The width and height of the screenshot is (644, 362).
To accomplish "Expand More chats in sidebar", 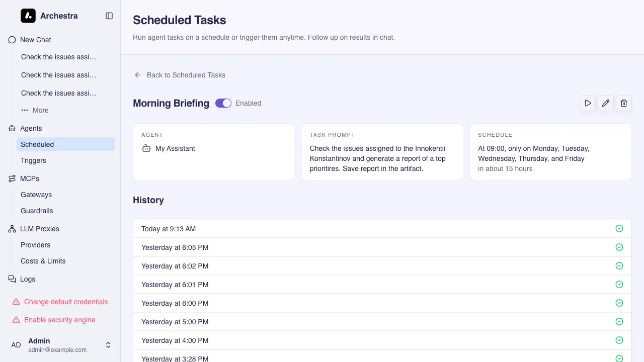I will 35,110.
